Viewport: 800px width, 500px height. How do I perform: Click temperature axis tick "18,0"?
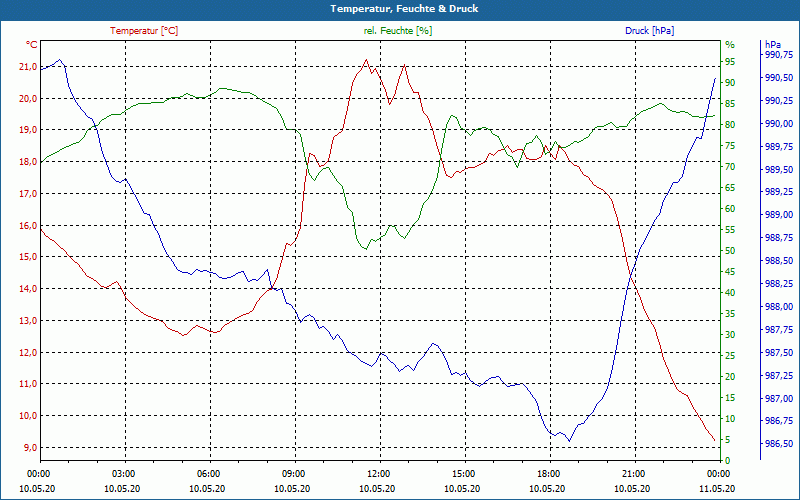coord(29,162)
